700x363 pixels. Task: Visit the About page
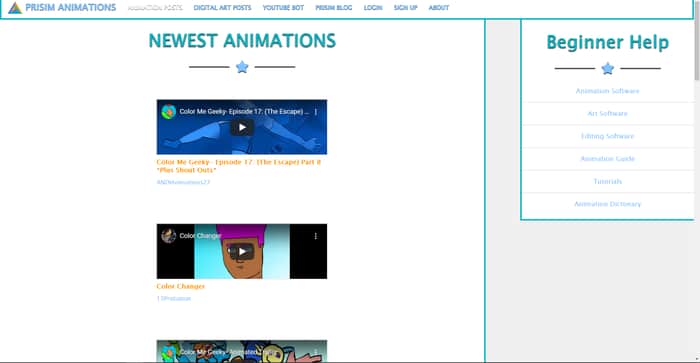click(439, 8)
